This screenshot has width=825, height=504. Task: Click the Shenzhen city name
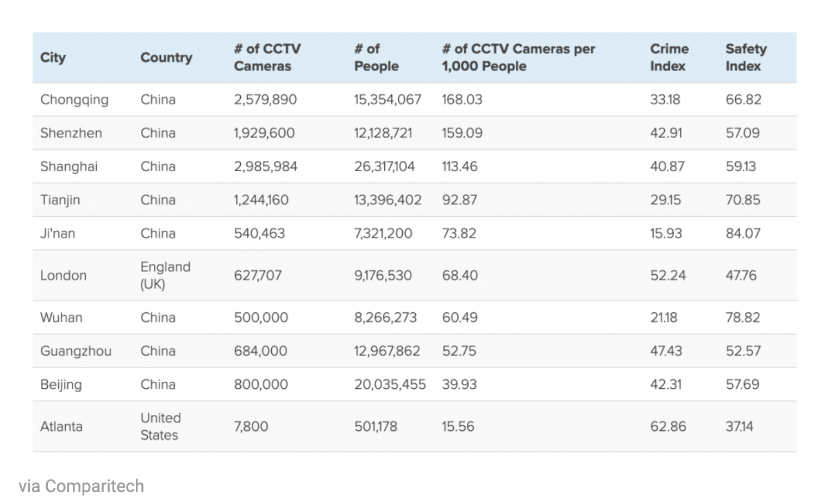71,133
